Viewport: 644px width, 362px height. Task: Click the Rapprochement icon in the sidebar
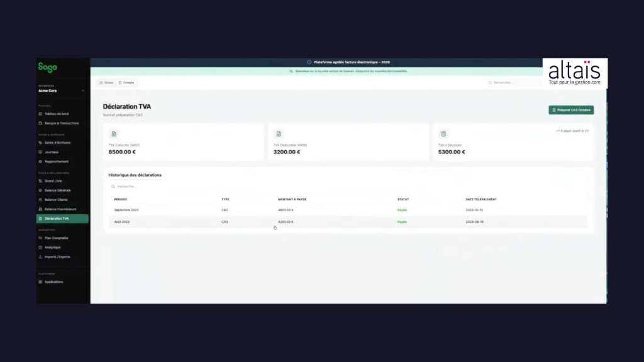[40, 162]
